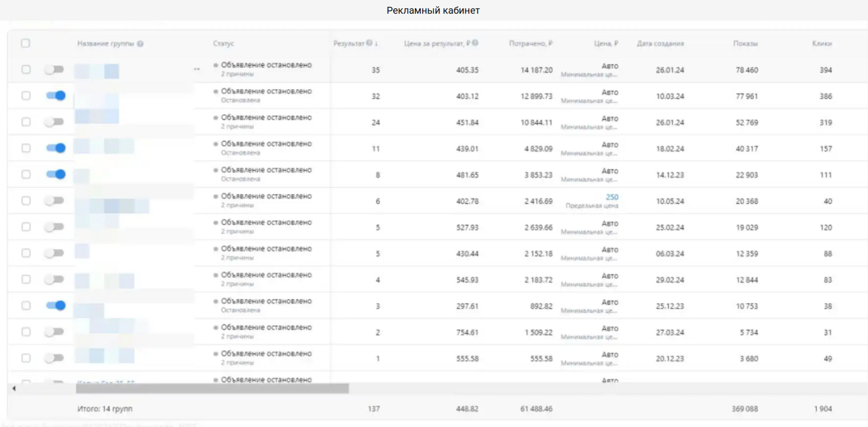Click the info icon after Цена за результат
The height and width of the screenshot is (427, 868).
coord(475,43)
